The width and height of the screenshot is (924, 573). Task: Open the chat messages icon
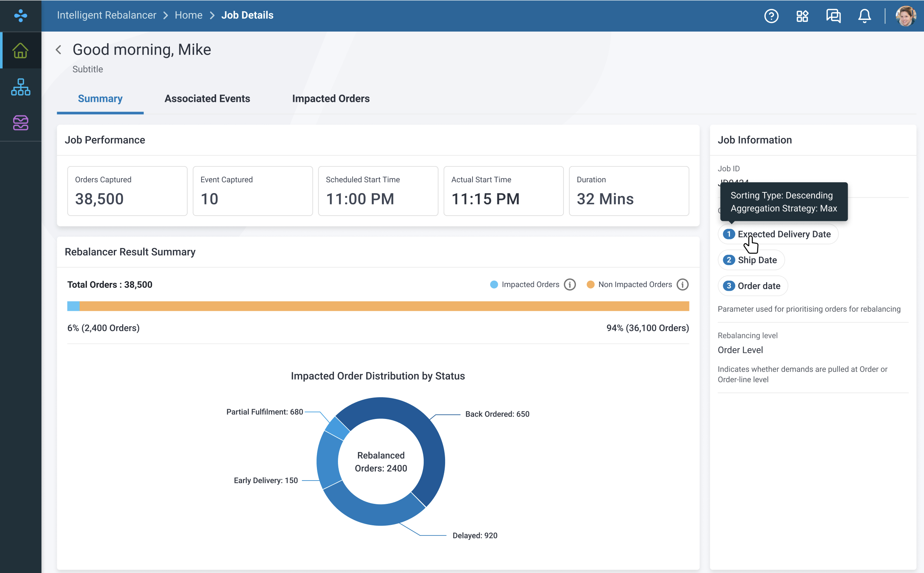point(833,16)
